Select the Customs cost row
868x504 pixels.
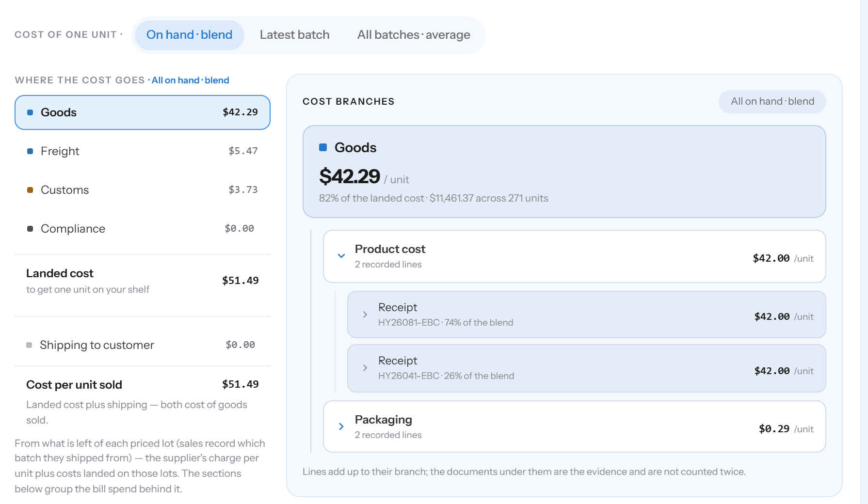pyautogui.click(x=143, y=190)
